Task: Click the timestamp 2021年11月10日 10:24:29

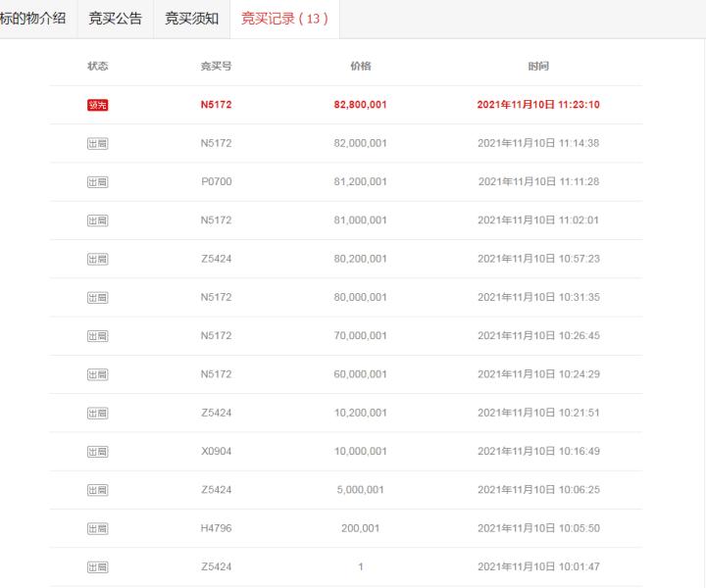Action: coord(538,374)
